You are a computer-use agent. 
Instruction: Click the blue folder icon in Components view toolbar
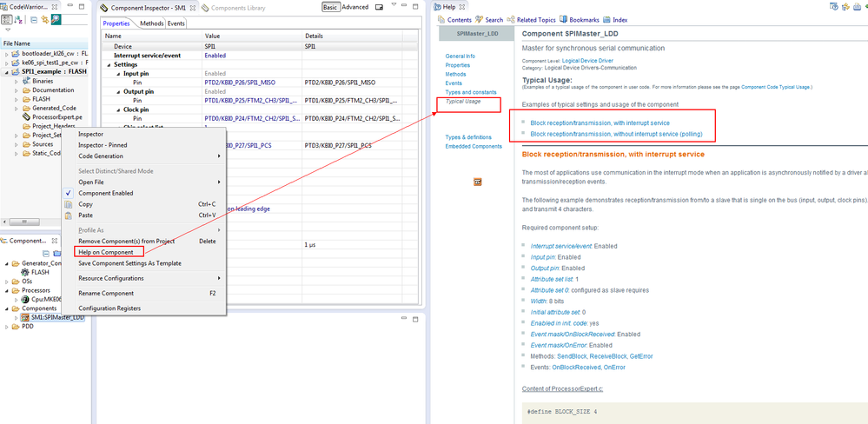pyautogui.click(x=56, y=254)
